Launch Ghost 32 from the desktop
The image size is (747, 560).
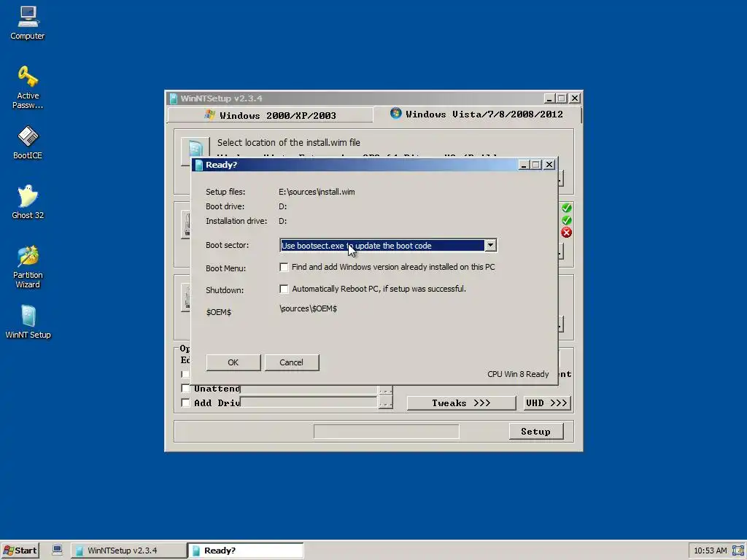(28, 202)
